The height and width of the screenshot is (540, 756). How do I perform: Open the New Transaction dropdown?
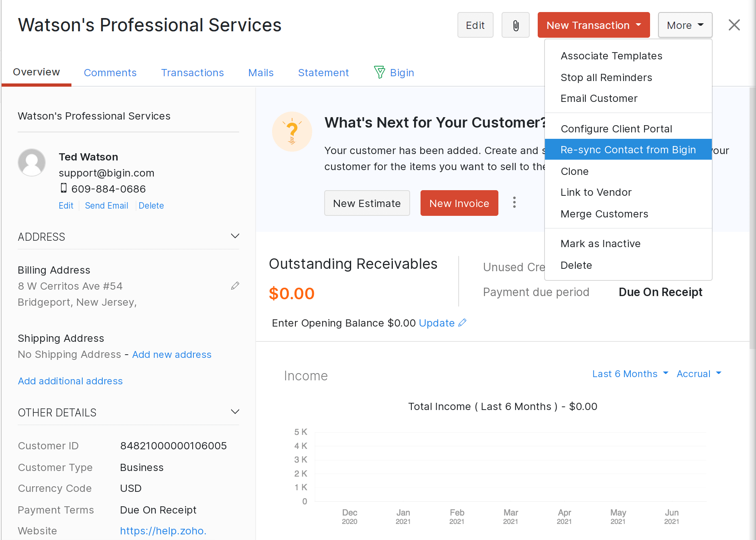click(593, 25)
